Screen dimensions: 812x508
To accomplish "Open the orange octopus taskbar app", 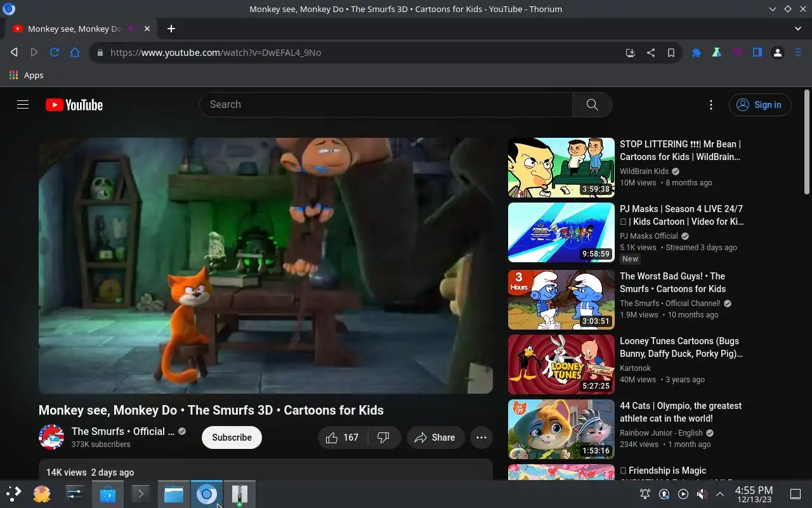I will coord(42,494).
